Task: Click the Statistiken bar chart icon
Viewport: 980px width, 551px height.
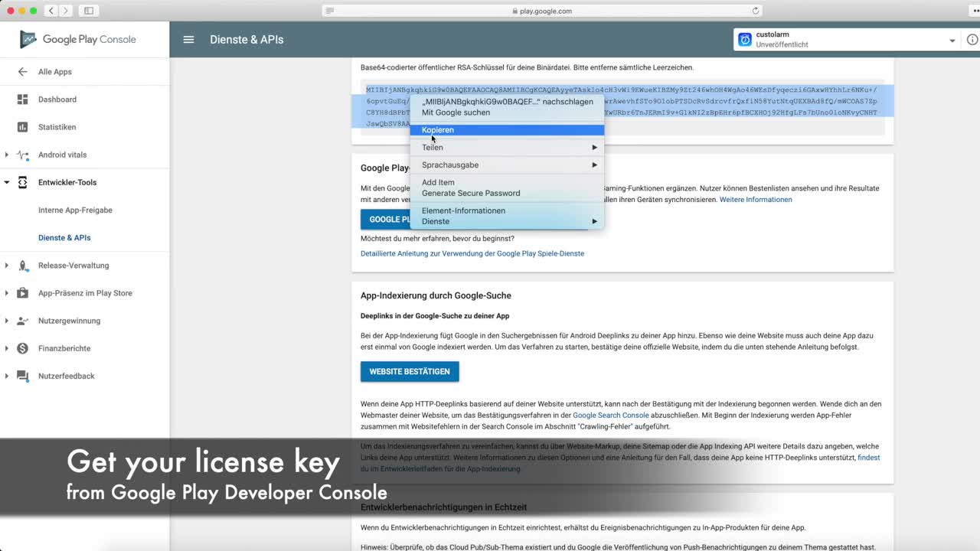Action: point(22,127)
